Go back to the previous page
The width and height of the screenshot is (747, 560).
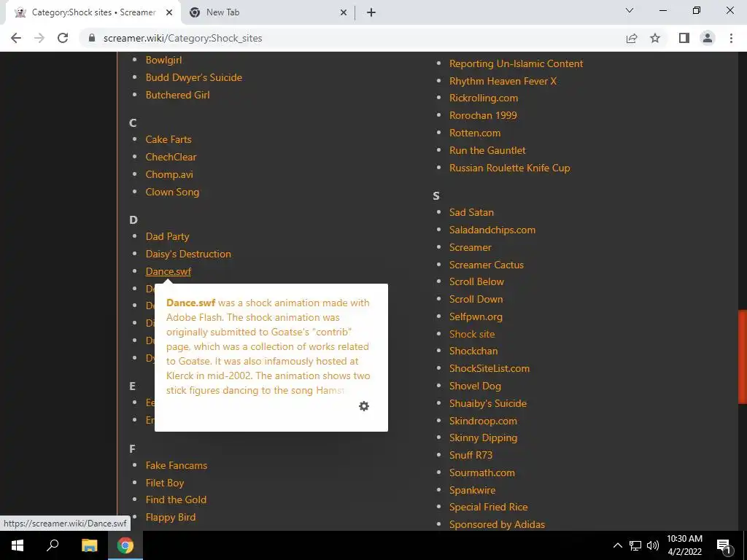click(x=16, y=38)
